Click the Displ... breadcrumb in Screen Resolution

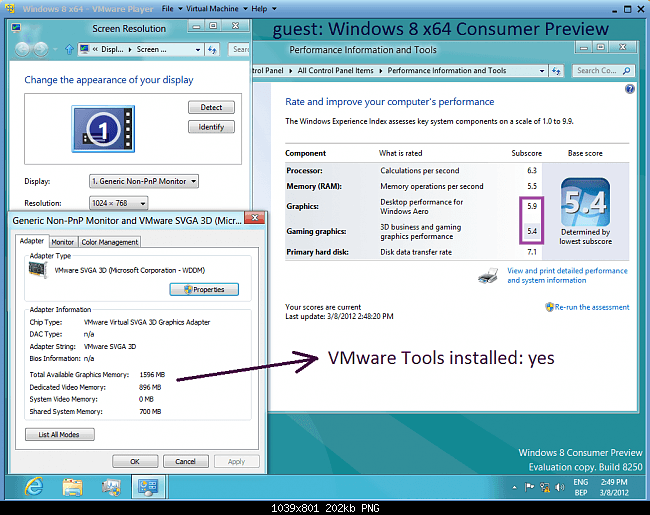(x=113, y=50)
